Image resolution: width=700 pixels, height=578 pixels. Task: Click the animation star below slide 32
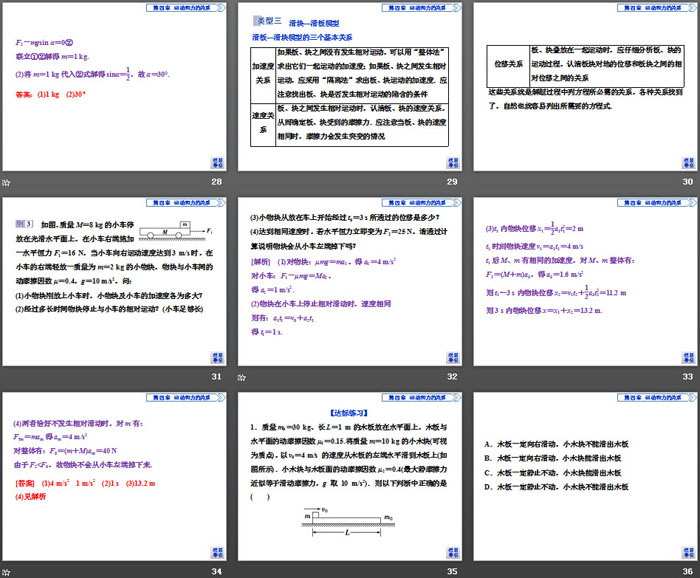242,376
